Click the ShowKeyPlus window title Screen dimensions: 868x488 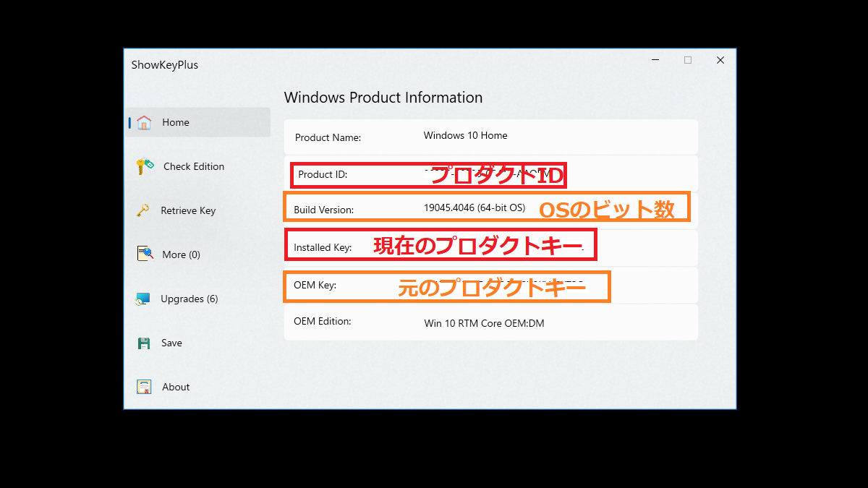(x=165, y=65)
